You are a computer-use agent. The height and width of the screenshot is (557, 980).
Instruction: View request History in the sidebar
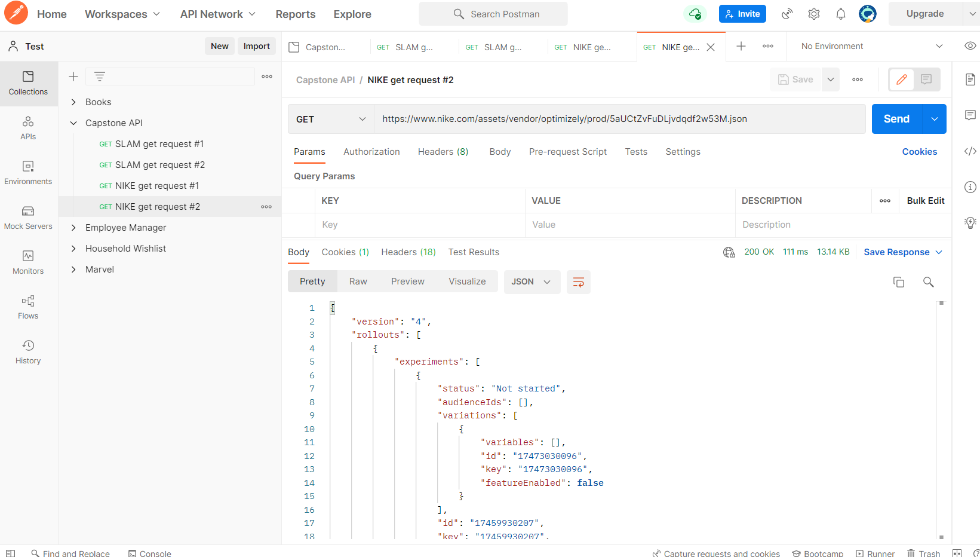[27, 351]
